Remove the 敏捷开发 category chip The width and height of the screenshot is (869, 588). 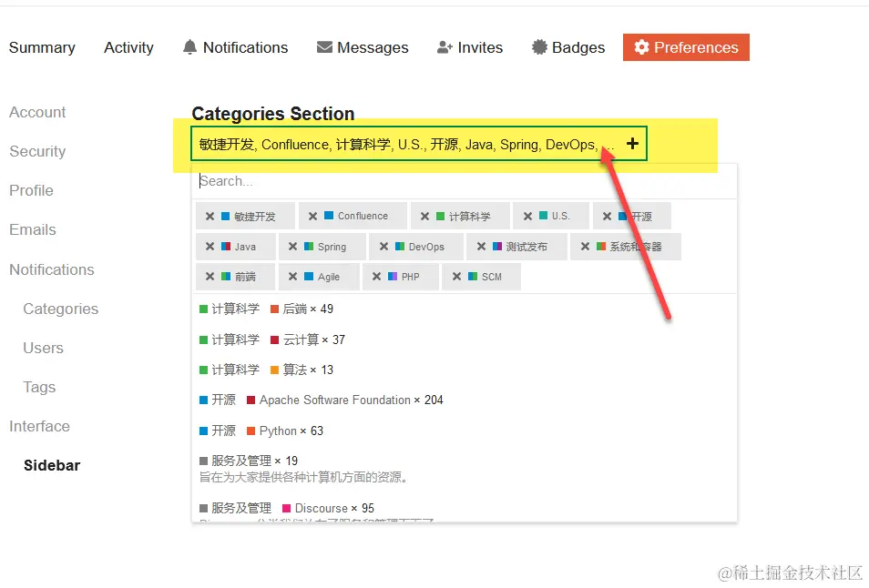point(210,217)
